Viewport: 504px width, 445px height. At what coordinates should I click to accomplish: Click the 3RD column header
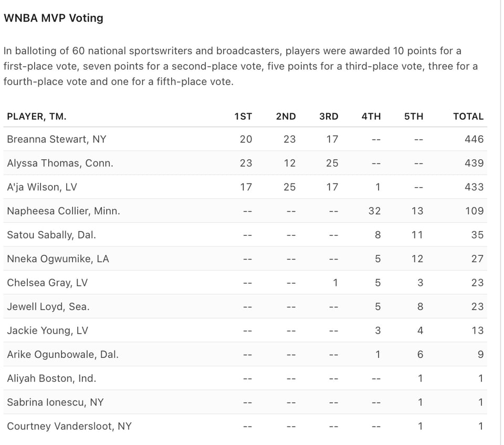click(329, 117)
